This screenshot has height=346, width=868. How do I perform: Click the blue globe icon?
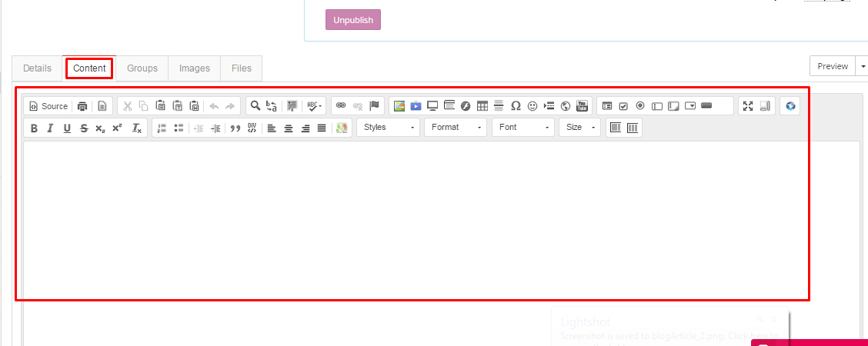tap(790, 106)
